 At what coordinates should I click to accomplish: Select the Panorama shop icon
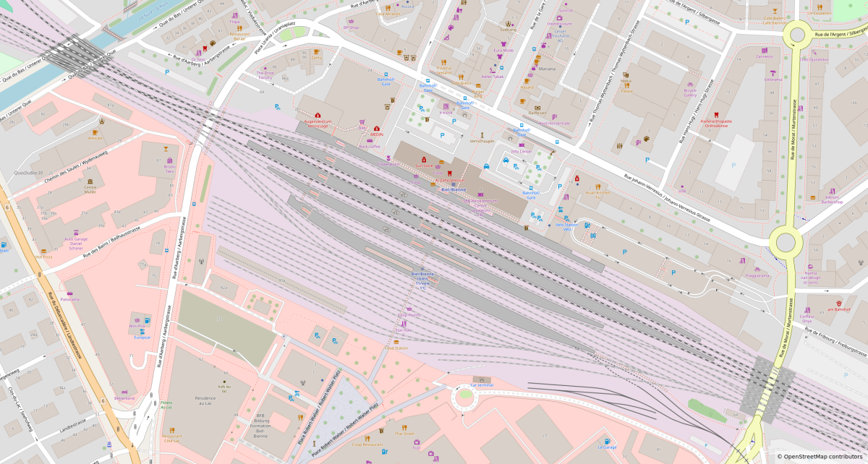click(x=70, y=293)
